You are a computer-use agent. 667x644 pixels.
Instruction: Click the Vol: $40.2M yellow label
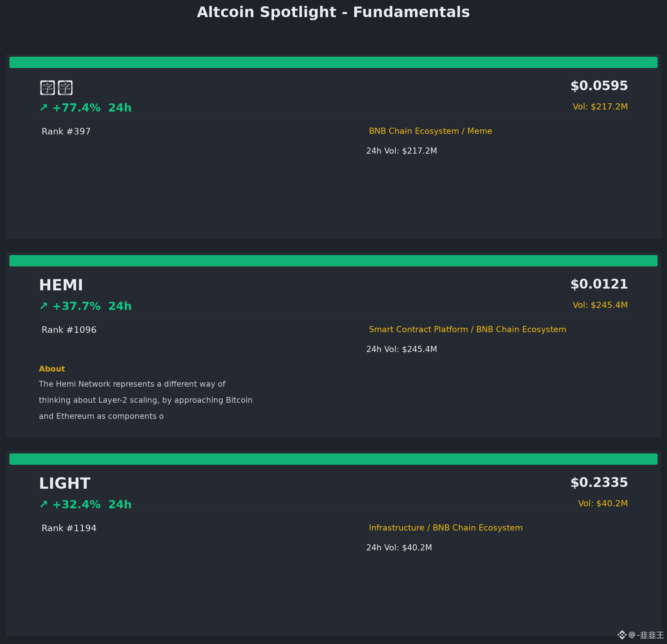click(603, 504)
